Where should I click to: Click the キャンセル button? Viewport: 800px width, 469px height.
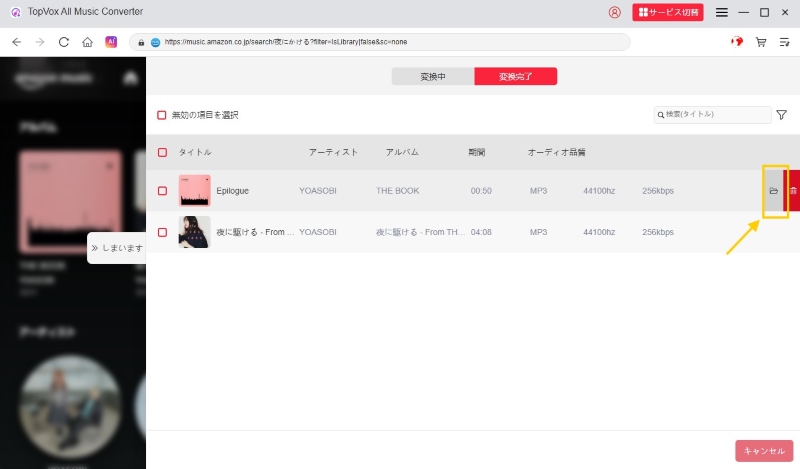tap(764, 451)
